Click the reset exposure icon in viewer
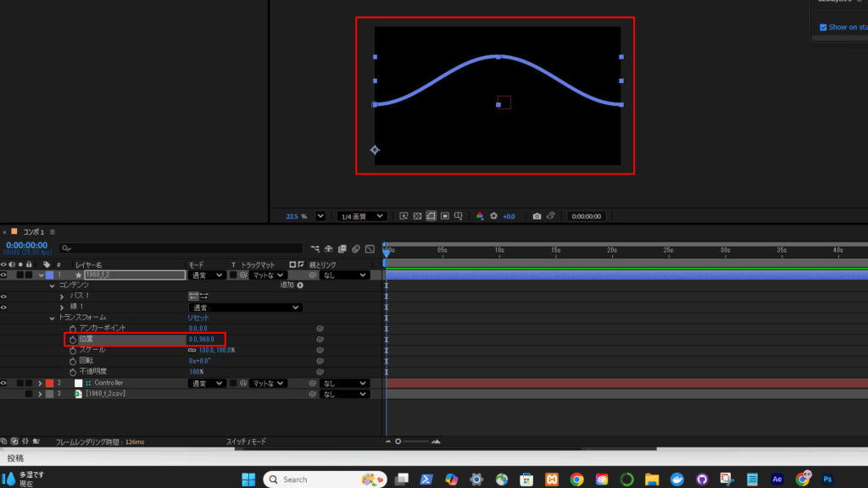 [495, 216]
